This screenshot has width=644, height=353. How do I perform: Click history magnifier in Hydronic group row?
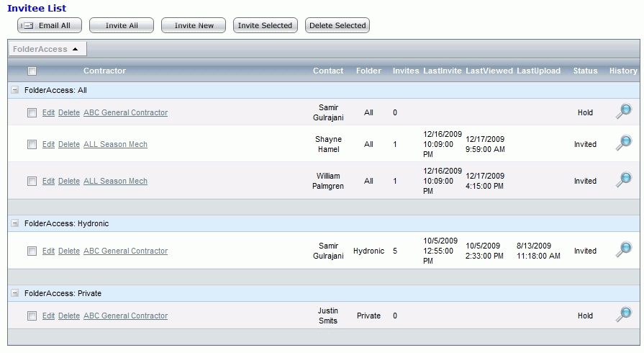pyautogui.click(x=623, y=250)
